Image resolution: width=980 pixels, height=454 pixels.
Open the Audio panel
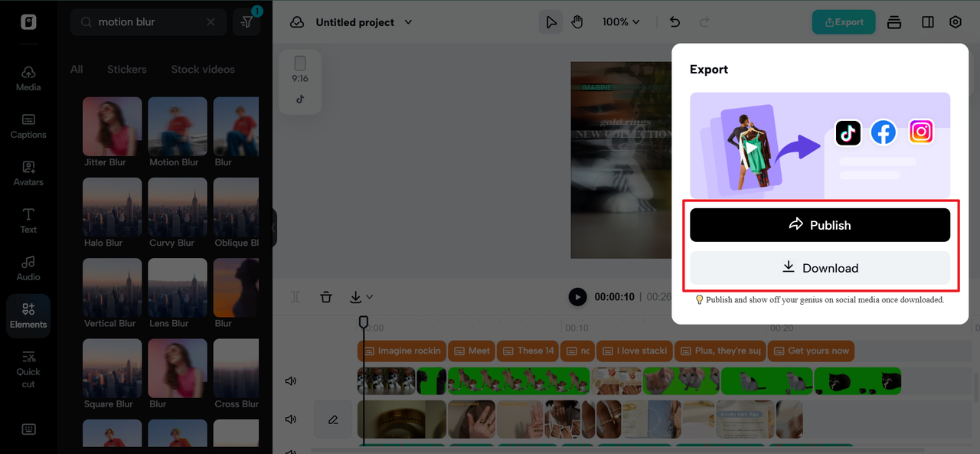tap(28, 268)
